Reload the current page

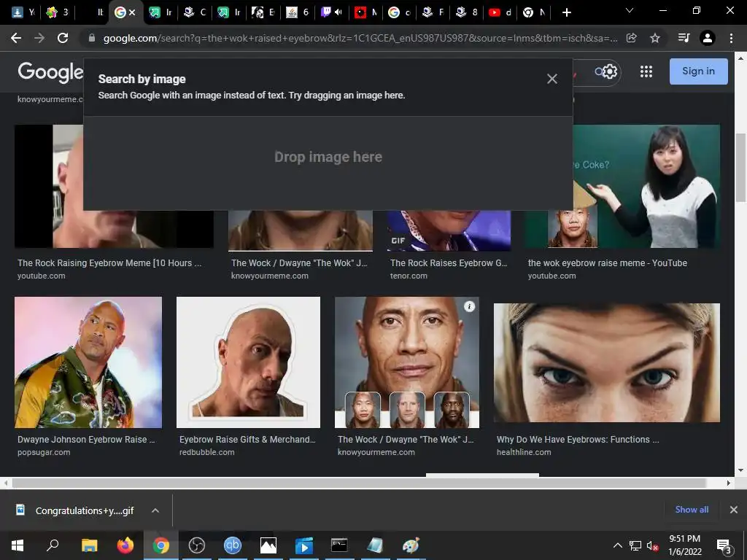(63, 38)
